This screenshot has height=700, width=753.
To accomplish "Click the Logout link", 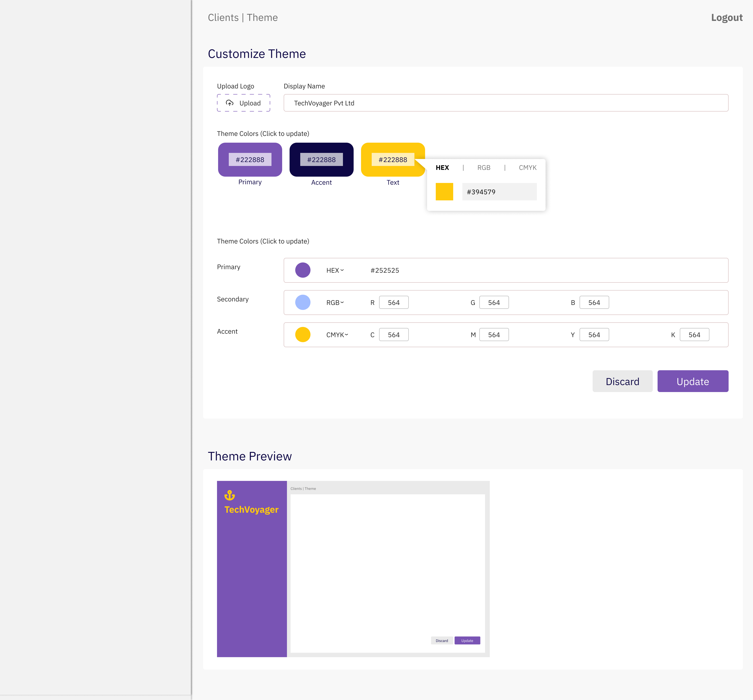I will point(726,18).
